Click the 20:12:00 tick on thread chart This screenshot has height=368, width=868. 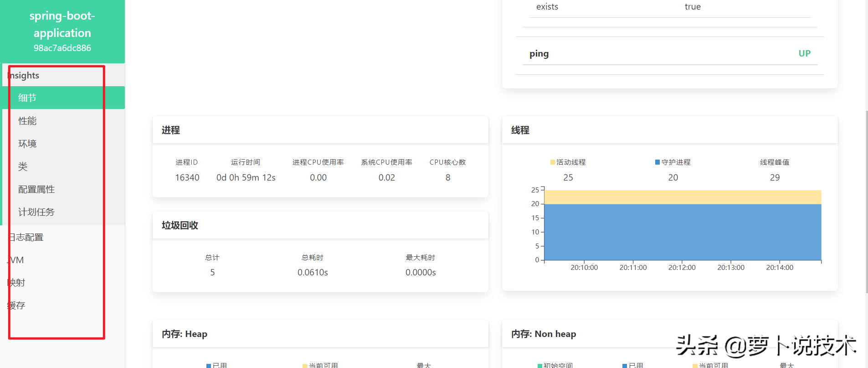pyautogui.click(x=682, y=267)
